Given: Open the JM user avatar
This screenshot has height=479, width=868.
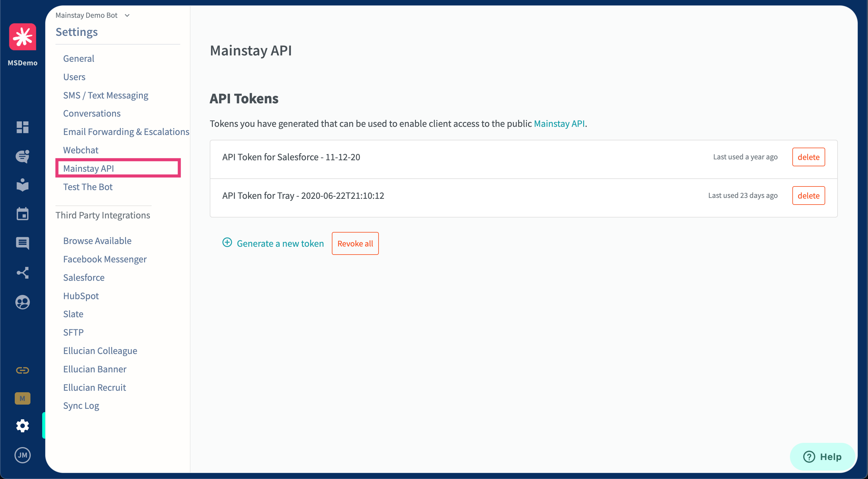Looking at the screenshot, I should [x=23, y=455].
